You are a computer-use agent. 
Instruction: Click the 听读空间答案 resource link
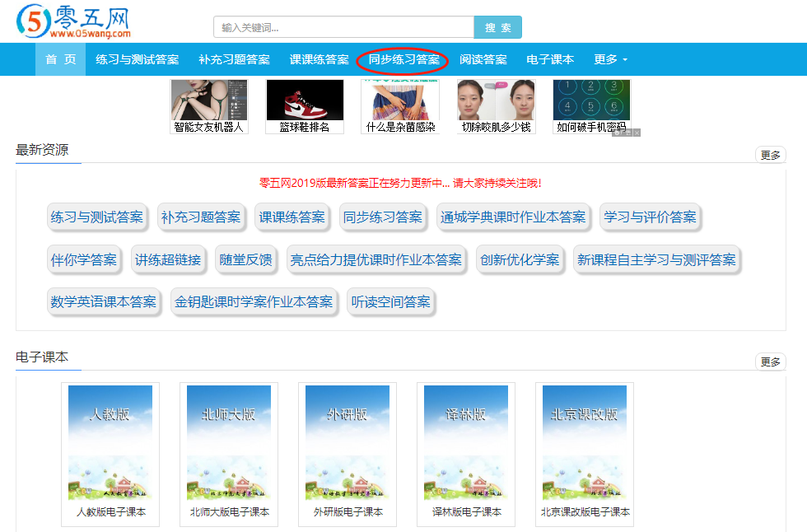[391, 302]
